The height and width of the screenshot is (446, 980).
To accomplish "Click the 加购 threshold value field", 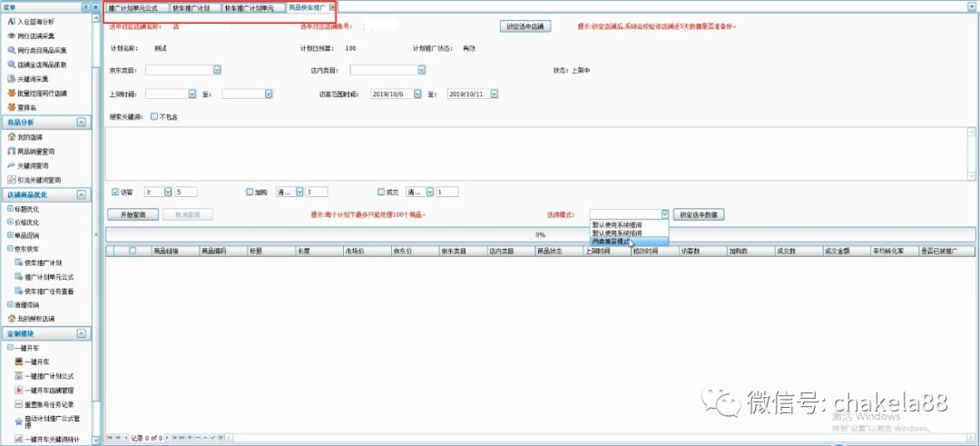I will 317,192.
